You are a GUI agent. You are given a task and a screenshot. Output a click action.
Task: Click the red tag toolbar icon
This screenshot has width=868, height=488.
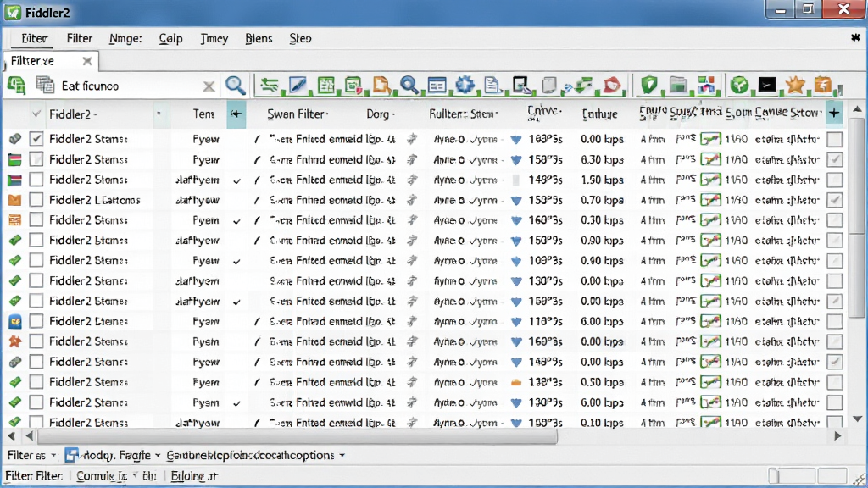pyautogui.click(x=612, y=86)
